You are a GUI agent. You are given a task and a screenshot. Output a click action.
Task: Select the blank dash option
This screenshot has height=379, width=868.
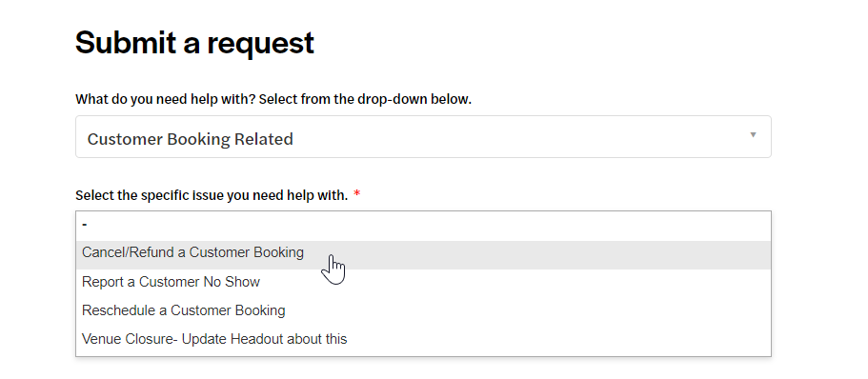click(423, 226)
